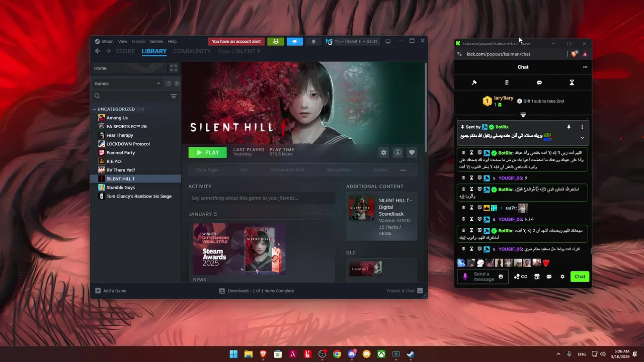Open the Games menu in Steam
Image resolution: width=644 pixels, height=362 pixels.
pyautogui.click(x=156, y=41)
